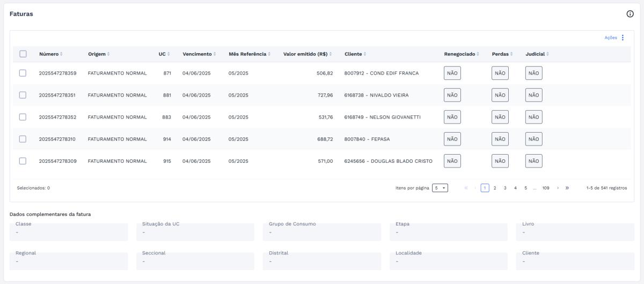This screenshot has width=644, height=284.
Task: Click Perdas NÃO badge for COND EDIF FRANCA
Action: [500, 73]
